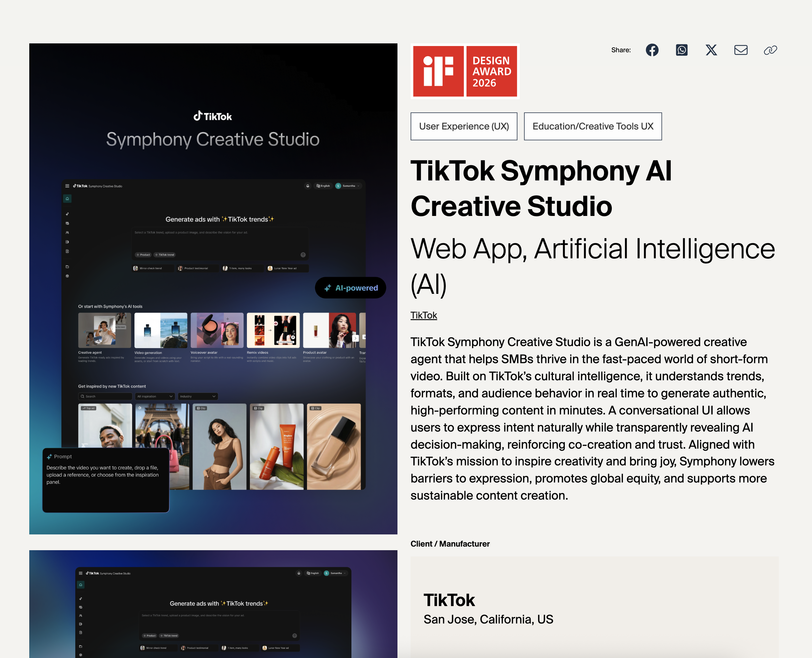Image resolution: width=812 pixels, height=658 pixels.
Task: Click TikTok logo above Symphony Creative Studio
Action: click(x=213, y=116)
